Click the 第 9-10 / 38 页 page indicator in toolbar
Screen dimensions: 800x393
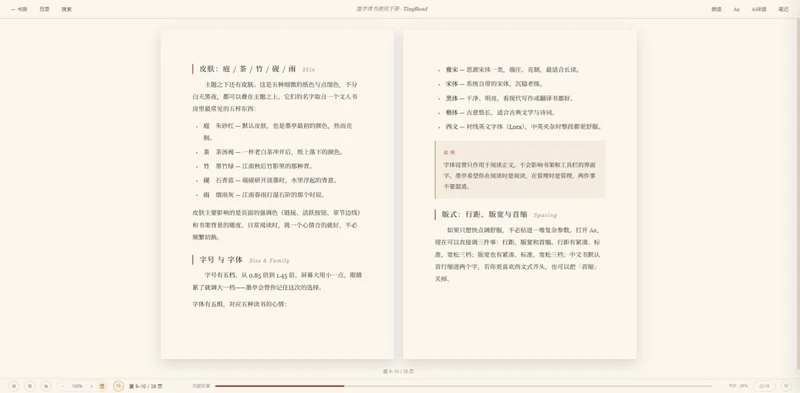pyautogui.click(x=145, y=386)
